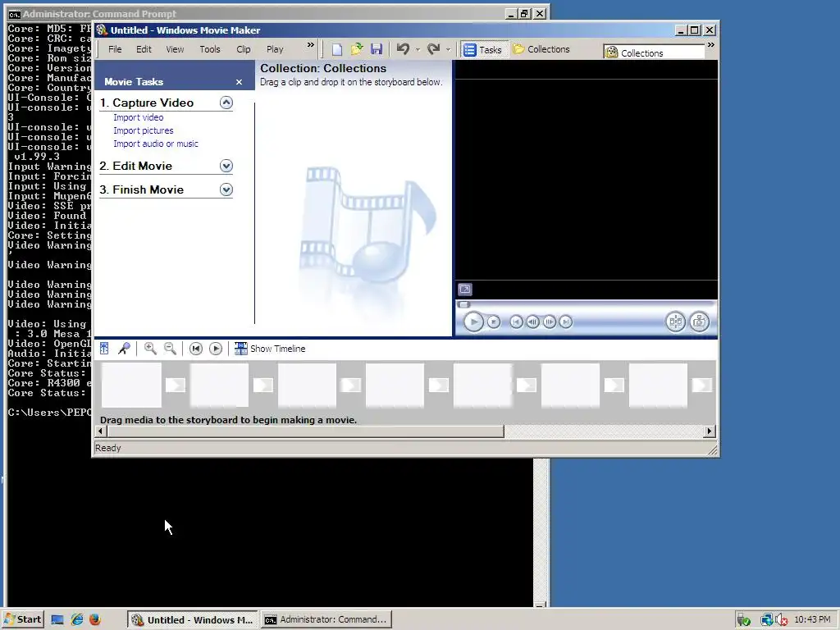This screenshot has width=840, height=630.
Task: Click the Set Audio Levels icon
Action: point(104,349)
